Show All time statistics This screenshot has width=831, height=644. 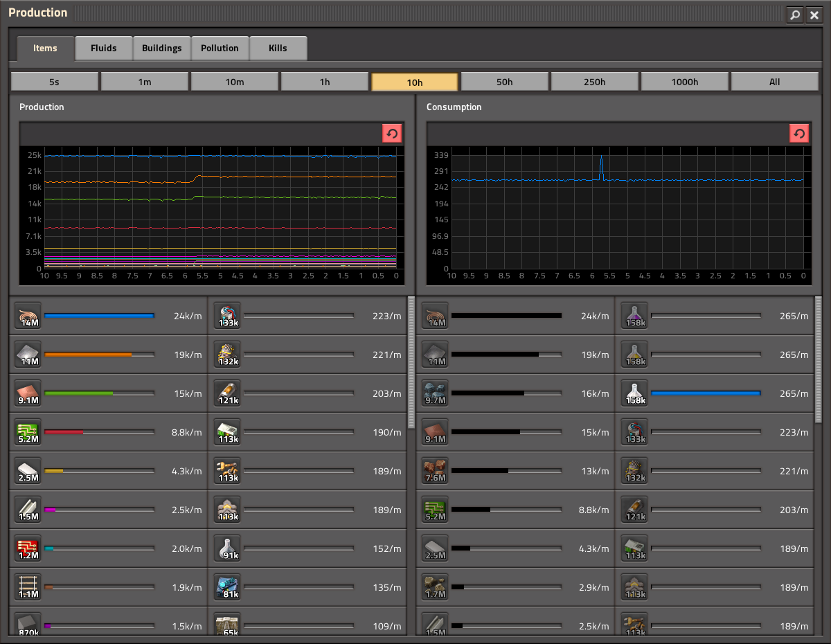point(775,82)
